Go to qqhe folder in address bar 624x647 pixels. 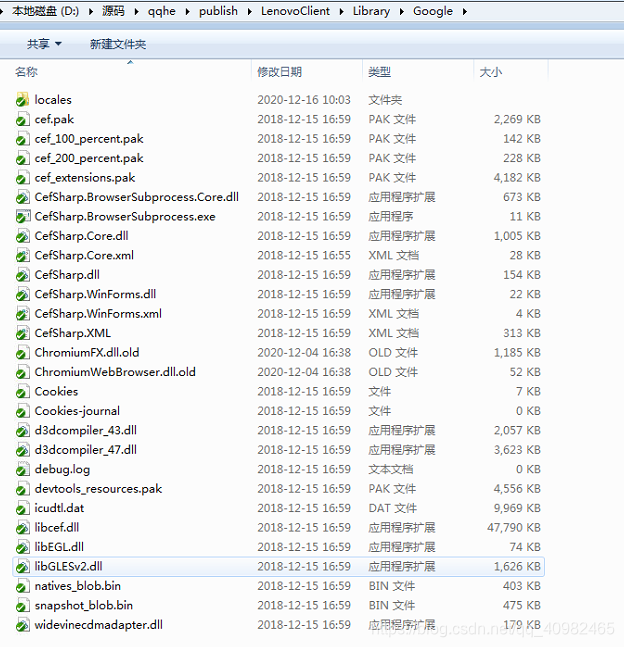pos(161,11)
